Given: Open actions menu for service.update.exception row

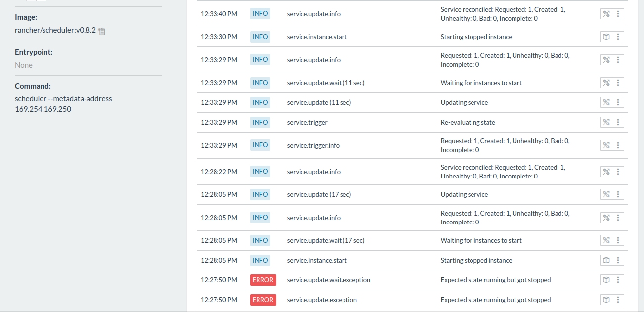Looking at the screenshot, I should pyautogui.click(x=618, y=300).
